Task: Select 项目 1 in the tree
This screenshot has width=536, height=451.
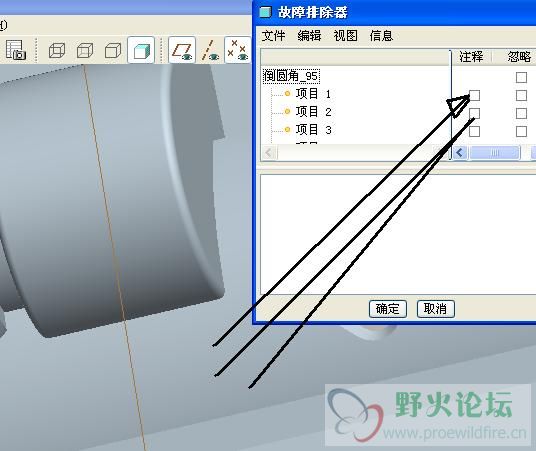Action: (x=313, y=94)
